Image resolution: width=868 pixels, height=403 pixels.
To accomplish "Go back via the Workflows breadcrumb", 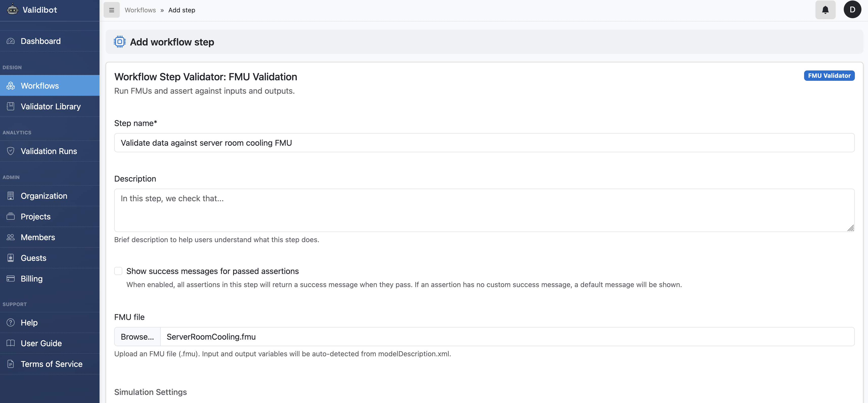I will pyautogui.click(x=140, y=10).
